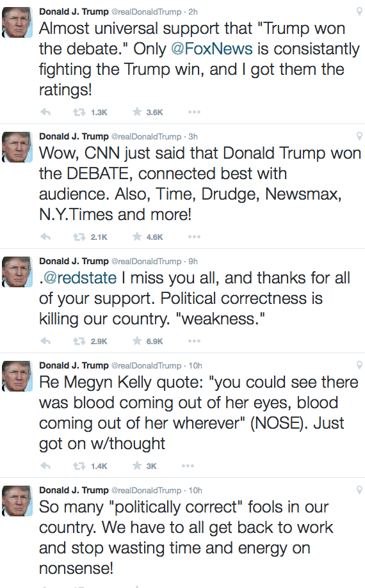Open the 10h timestamp of Megyn Kelly tweet
The image size is (365, 588).
pos(195,365)
